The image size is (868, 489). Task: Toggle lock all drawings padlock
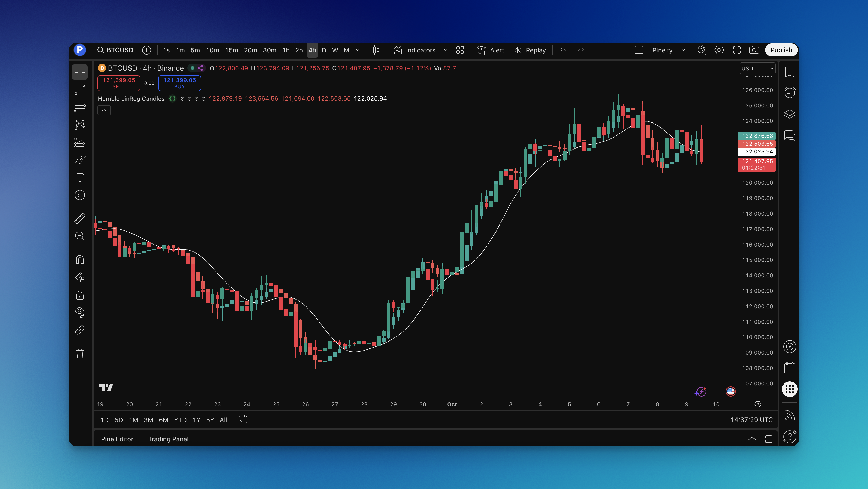tap(80, 295)
